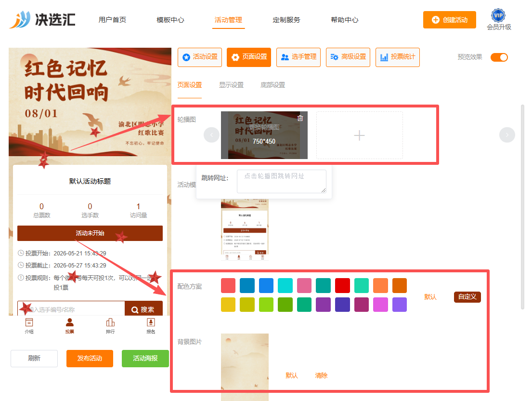Add new carousel image with plus box
The width and height of the screenshot is (532, 401).
pos(360,135)
